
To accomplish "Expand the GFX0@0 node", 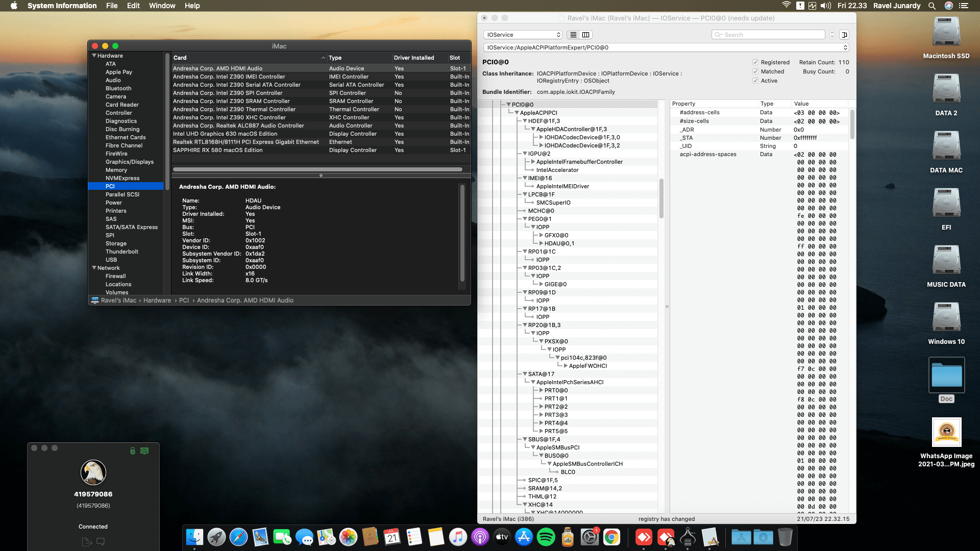I will click(541, 235).
